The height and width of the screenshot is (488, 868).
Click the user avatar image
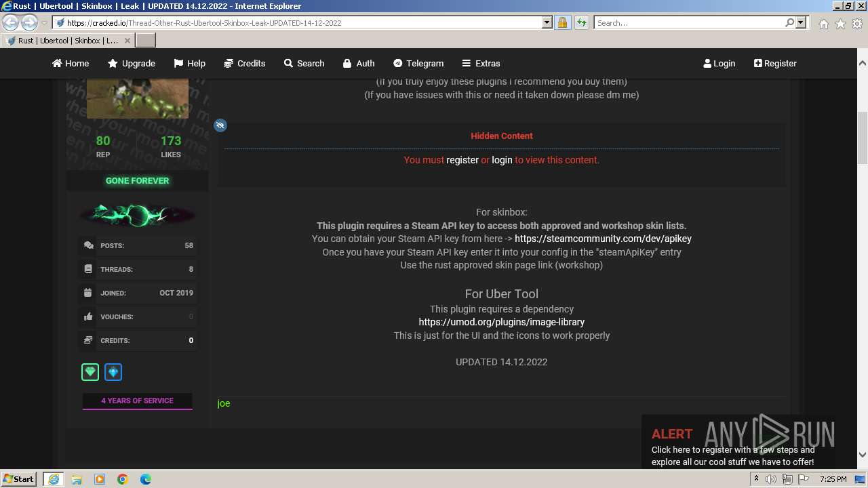[x=138, y=98]
